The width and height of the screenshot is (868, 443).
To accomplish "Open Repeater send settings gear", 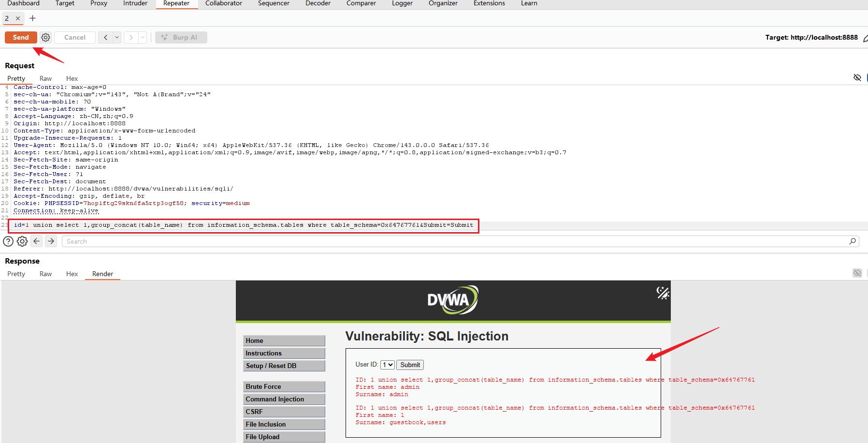I will click(45, 37).
